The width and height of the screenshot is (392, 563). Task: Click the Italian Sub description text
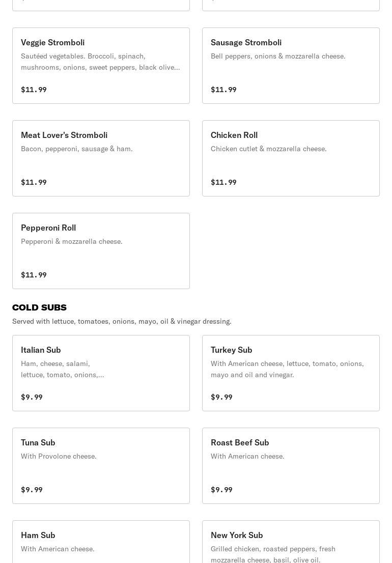62,369
